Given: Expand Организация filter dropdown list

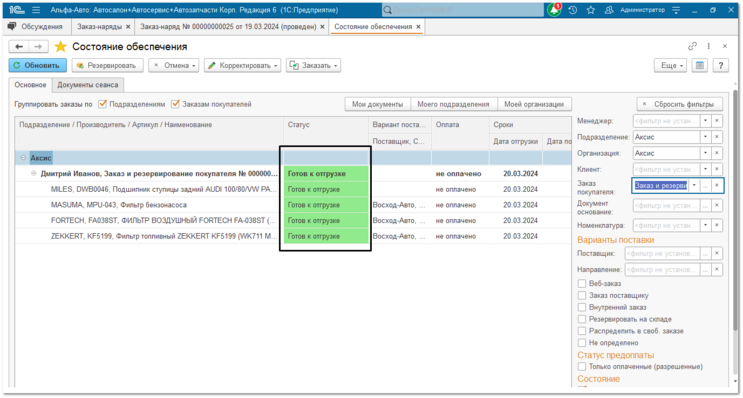Looking at the screenshot, I should pos(706,153).
